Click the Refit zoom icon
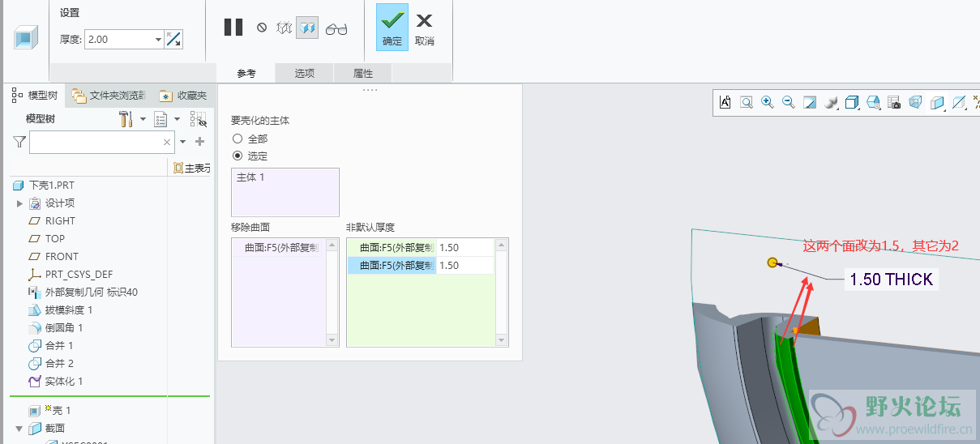This screenshot has width=980, height=444. click(747, 102)
